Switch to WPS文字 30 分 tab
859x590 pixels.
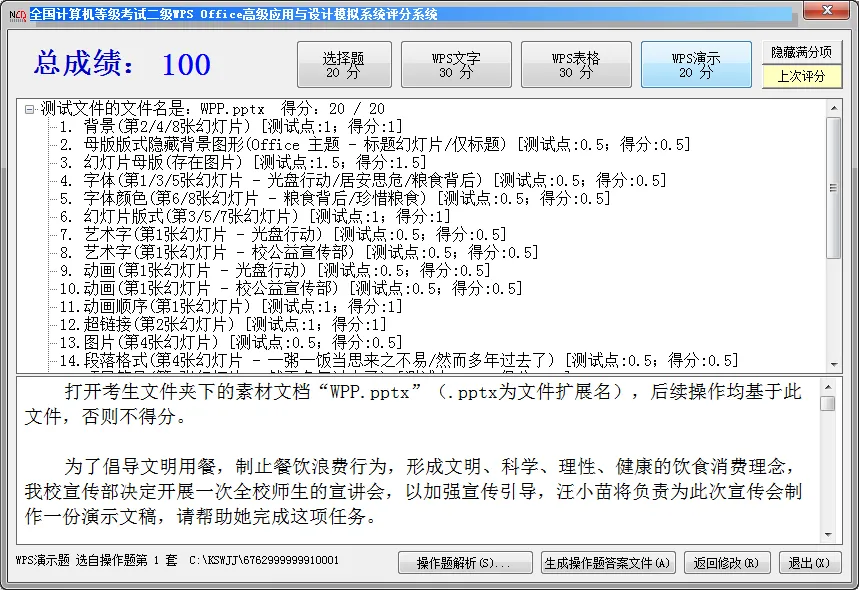coord(456,65)
